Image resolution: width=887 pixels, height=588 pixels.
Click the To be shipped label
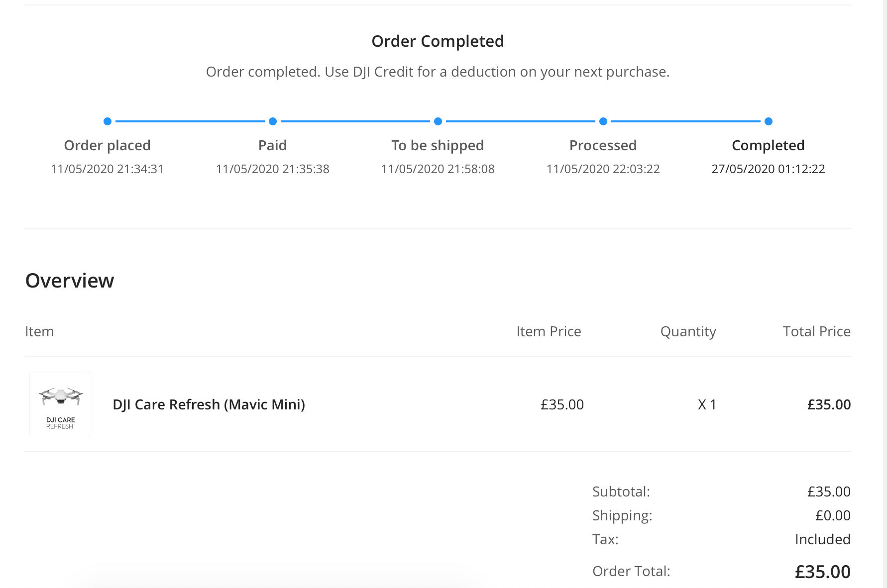pyautogui.click(x=438, y=145)
